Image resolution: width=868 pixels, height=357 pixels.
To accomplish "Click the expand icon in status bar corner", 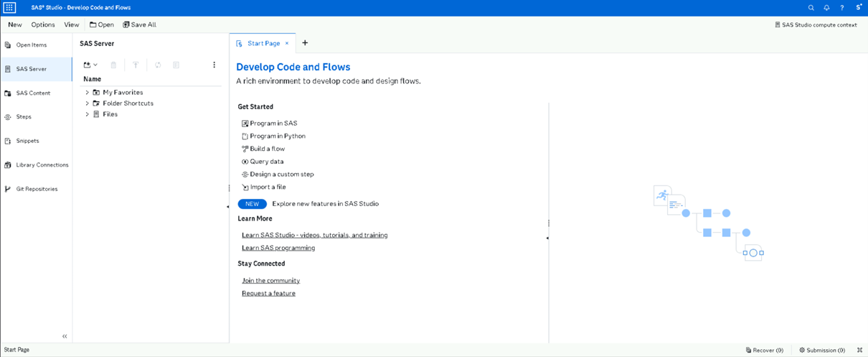I will tap(859, 351).
